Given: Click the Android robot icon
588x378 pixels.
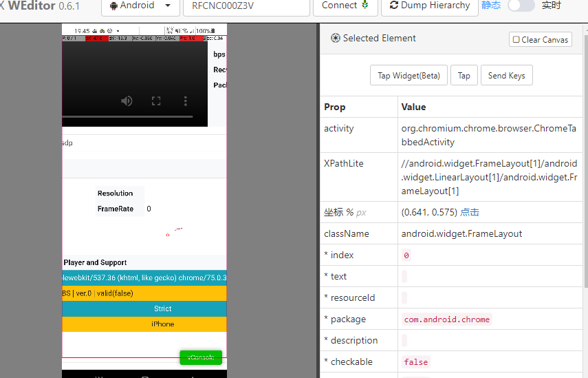Looking at the screenshot, I should pos(113,6).
